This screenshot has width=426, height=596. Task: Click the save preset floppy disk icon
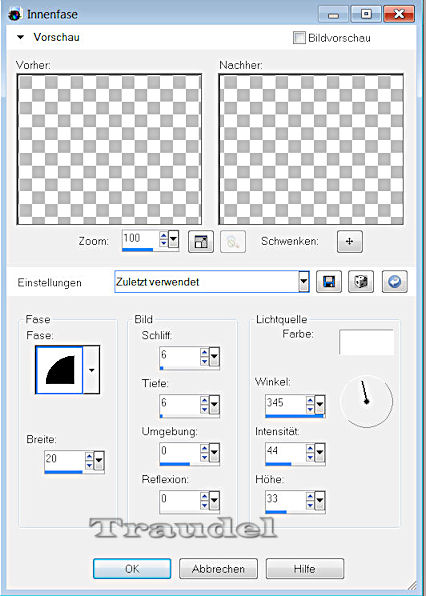[x=329, y=282]
